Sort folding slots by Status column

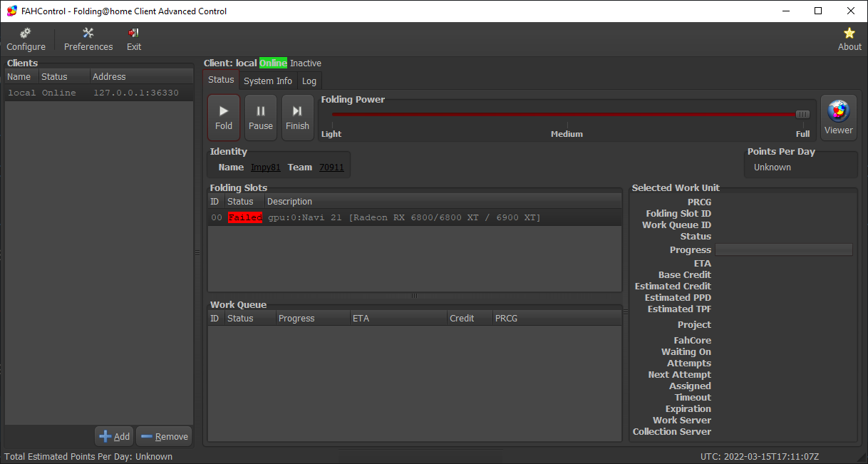pyautogui.click(x=244, y=202)
